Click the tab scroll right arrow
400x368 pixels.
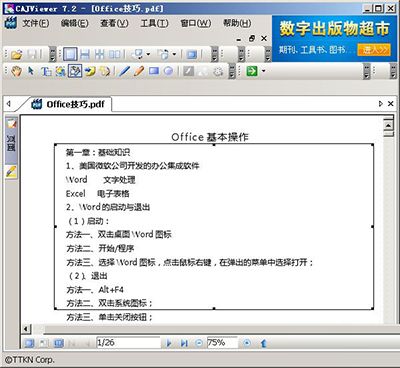[x=381, y=104]
